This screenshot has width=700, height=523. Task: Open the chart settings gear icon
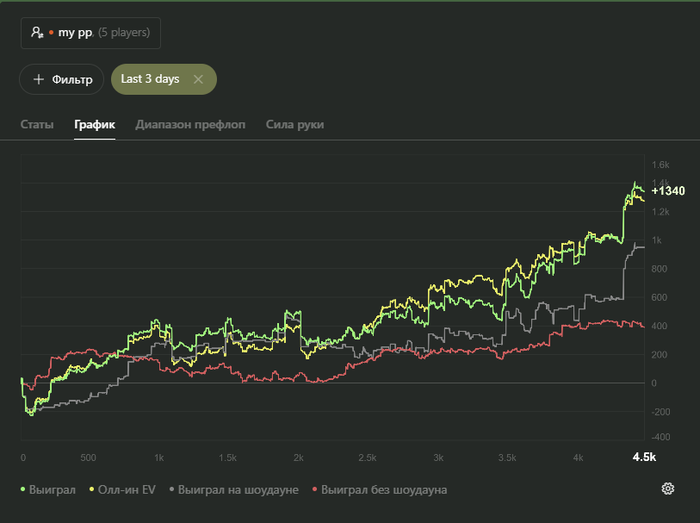click(667, 489)
